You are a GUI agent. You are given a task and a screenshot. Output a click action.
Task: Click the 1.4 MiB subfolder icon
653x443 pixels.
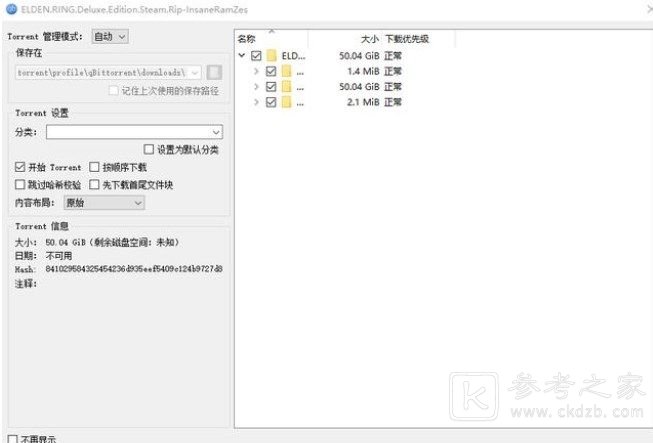click(287, 71)
